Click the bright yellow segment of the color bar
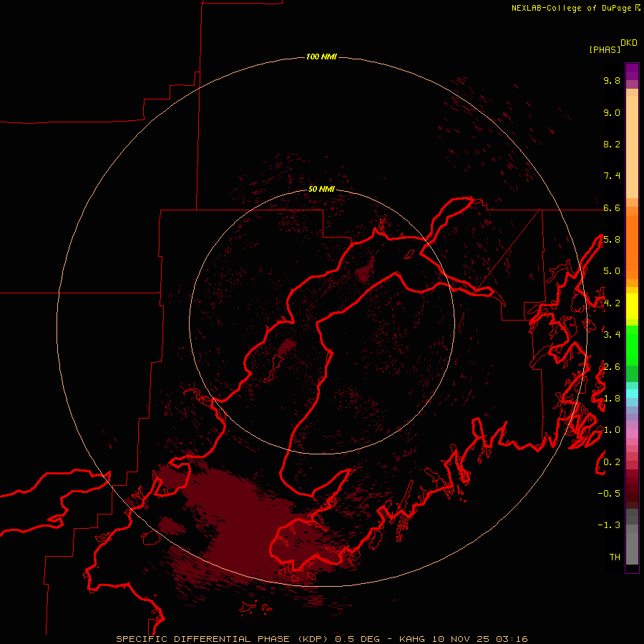This screenshot has width=644, height=644. click(x=632, y=306)
